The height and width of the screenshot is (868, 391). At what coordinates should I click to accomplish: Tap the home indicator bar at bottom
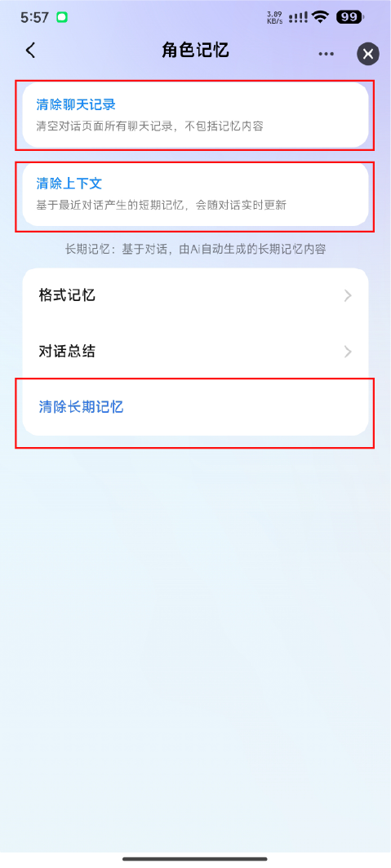tap(195, 858)
